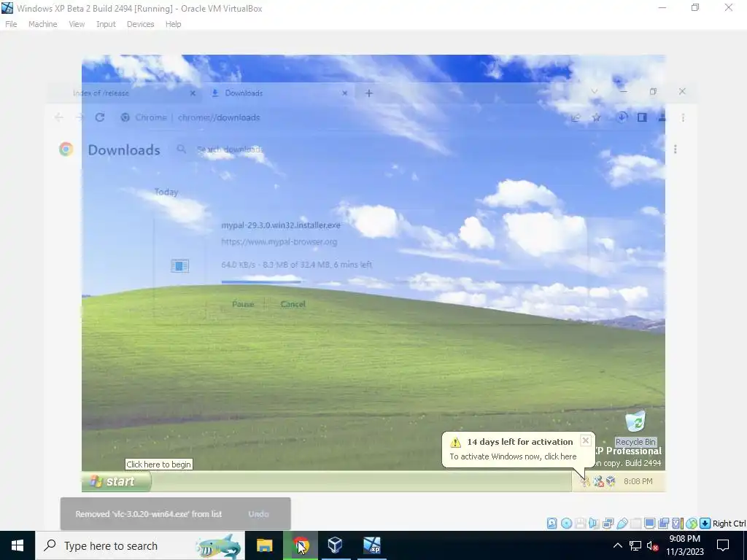The image size is (747, 560).
Task: Click the floppy disk indicator icon
Action: pyautogui.click(x=580, y=524)
